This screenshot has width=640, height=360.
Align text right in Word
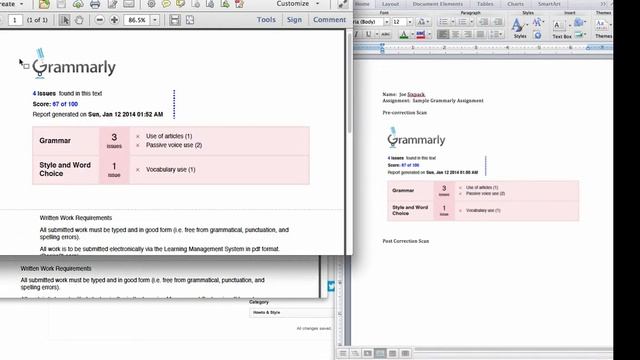point(468,35)
